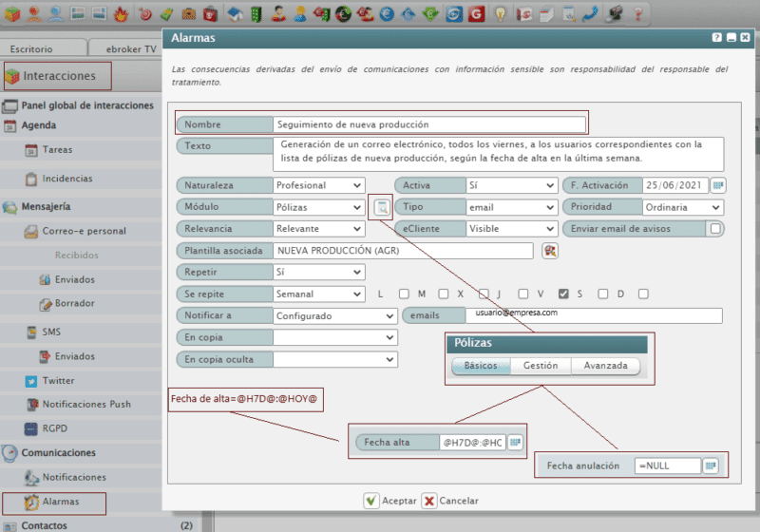Check the L (lunes) day checkbox
Screen dimensions: 760x532
pos(404,294)
